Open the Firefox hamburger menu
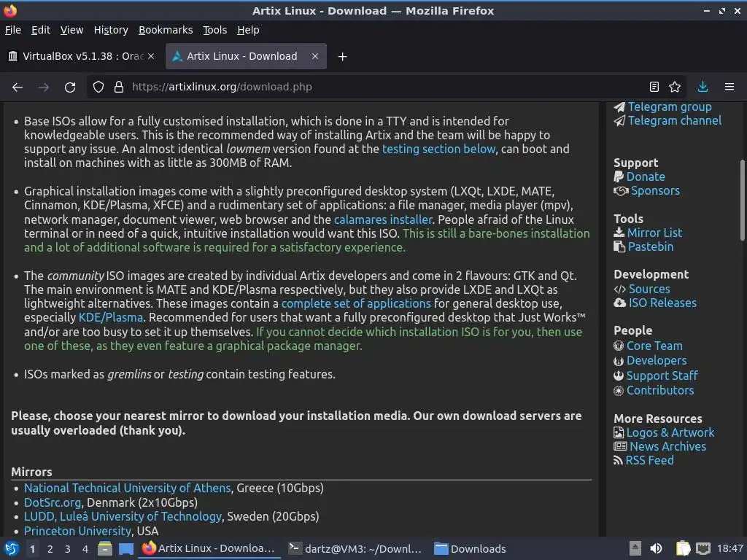747x560 pixels. click(729, 87)
